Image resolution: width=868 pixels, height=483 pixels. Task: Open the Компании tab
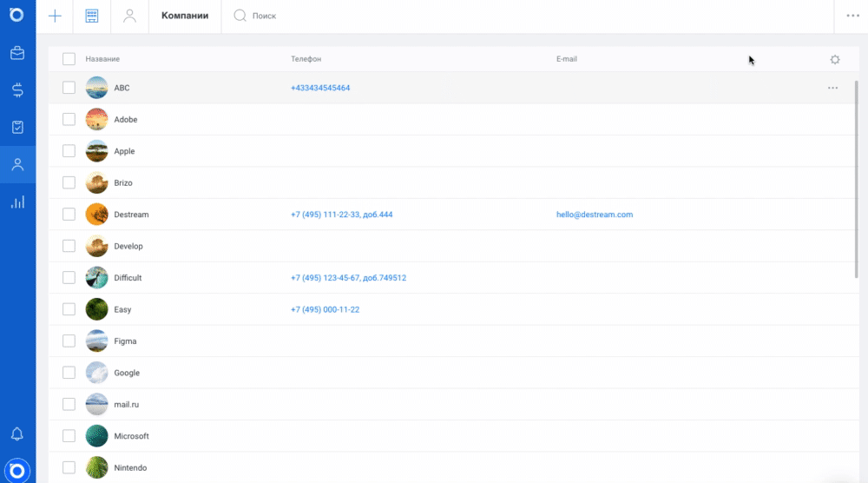[185, 16]
